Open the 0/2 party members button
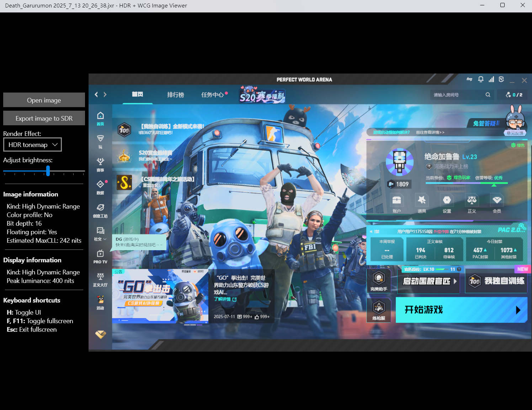This screenshot has width=532, height=410. (514, 95)
